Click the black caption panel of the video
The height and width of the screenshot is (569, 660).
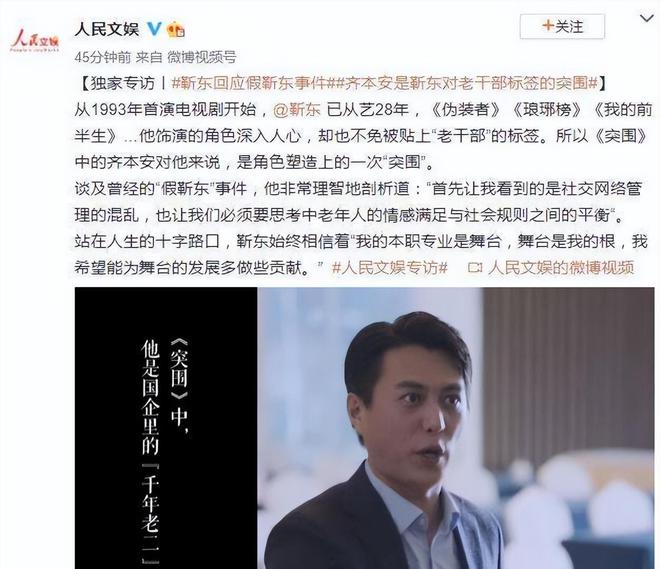pos(166,428)
